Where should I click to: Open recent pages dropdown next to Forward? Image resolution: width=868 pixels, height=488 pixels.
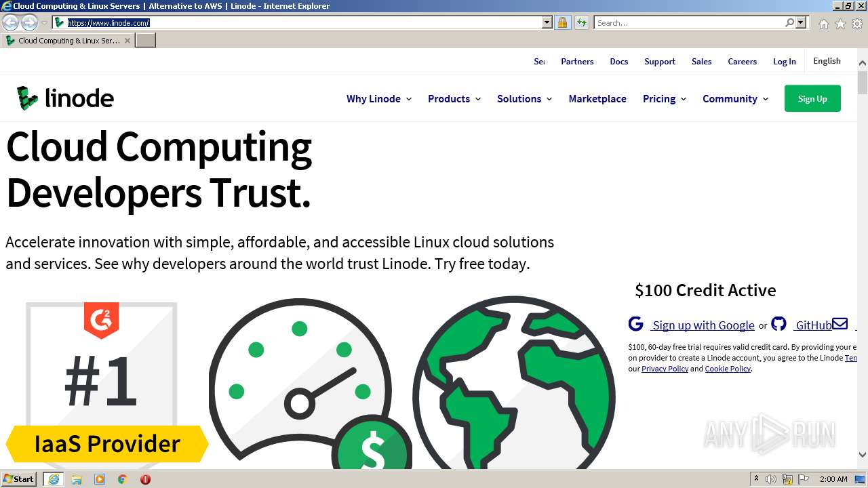coord(44,23)
